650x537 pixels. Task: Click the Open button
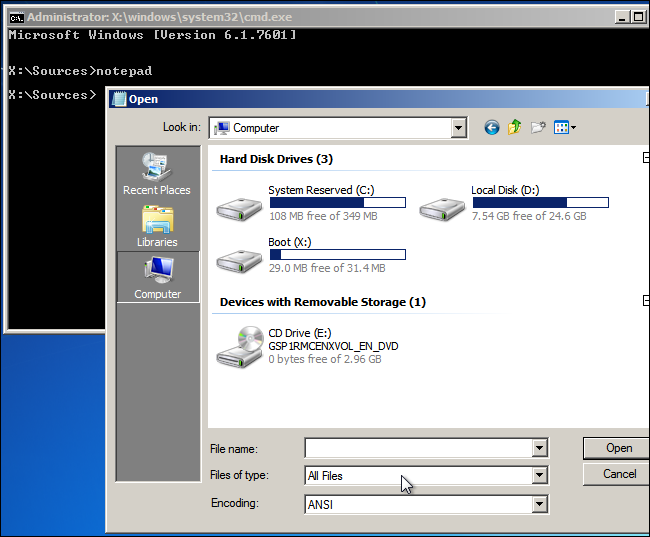pos(616,448)
